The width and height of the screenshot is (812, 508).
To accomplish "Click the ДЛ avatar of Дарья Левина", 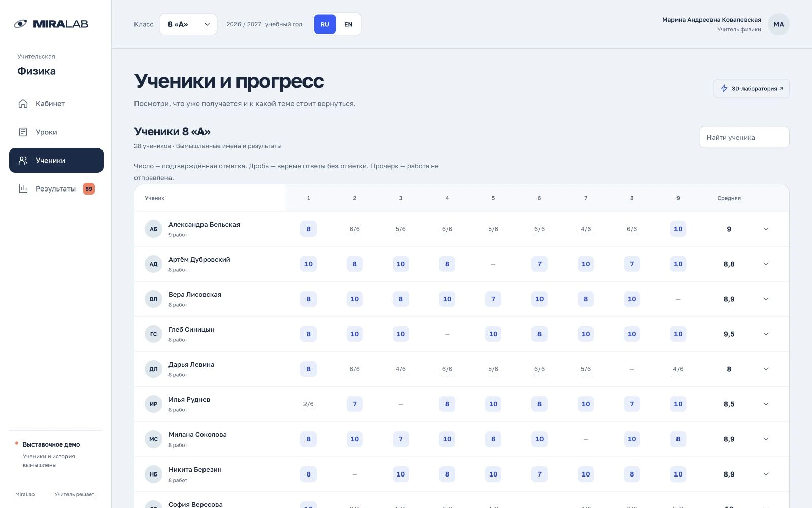I will pyautogui.click(x=153, y=369).
